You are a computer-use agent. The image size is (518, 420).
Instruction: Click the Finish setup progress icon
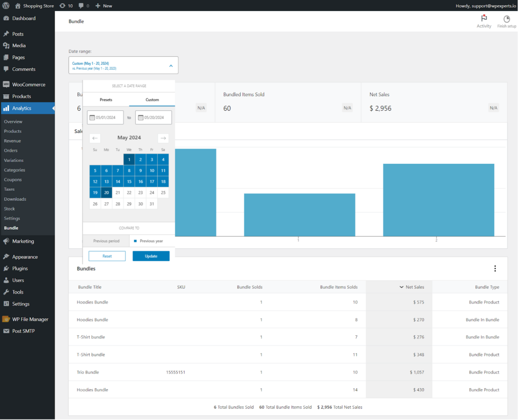pos(506,19)
